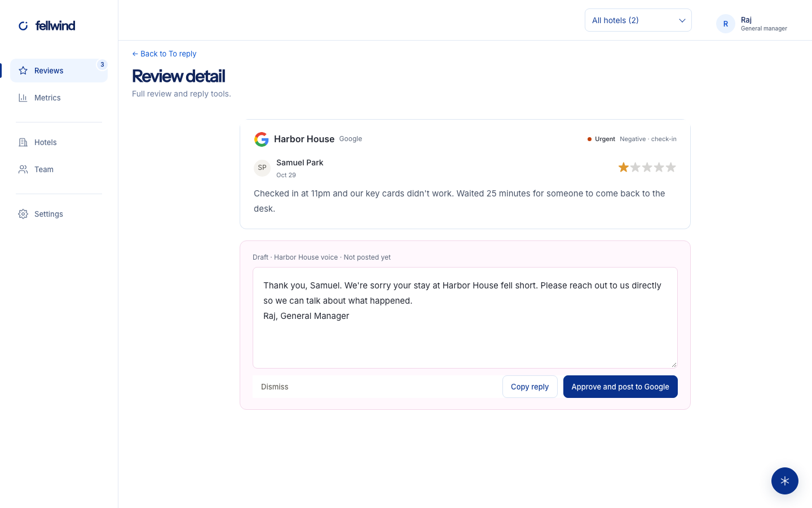Click the fellwind logo icon

[x=23, y=25]
